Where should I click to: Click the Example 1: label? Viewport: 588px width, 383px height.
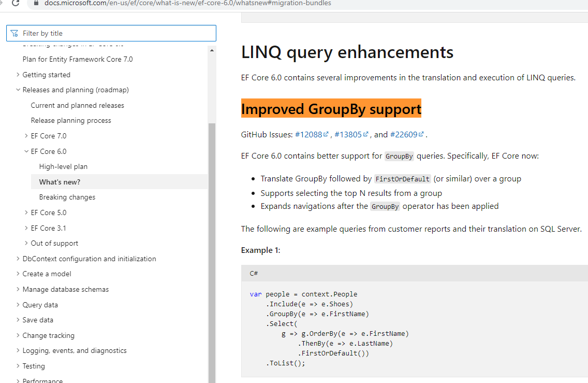pyautogui.click(x=261, y=250)
